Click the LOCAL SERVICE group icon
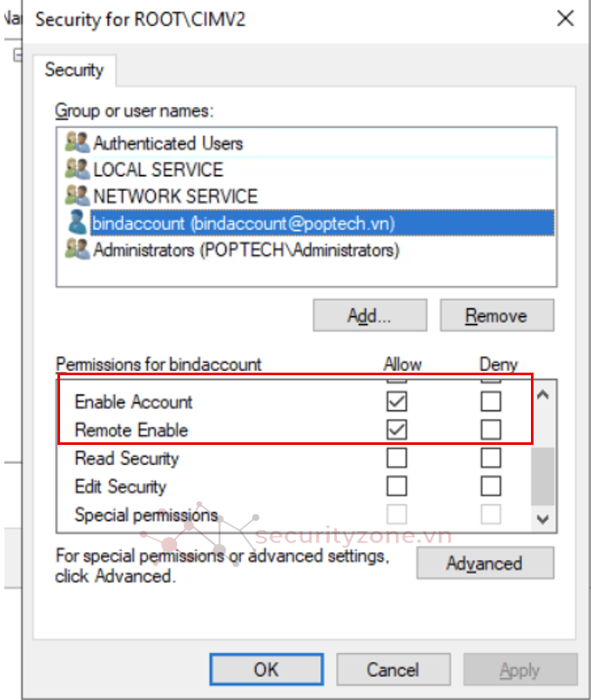This screenshot has width=591, height=700. click(x=77, y=170)
